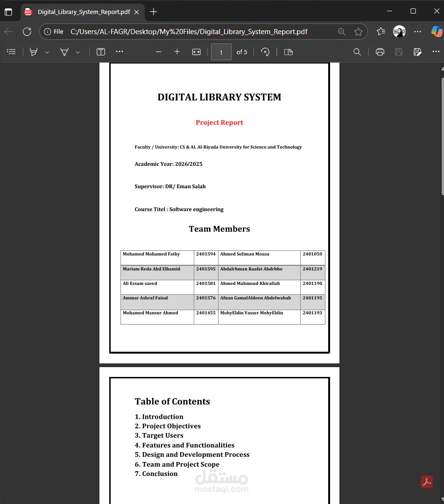Image resolution: width=444 pixels, height=504 pixels.
Task: Click '4. Features and Functionalities' entry
Action: 184,445
